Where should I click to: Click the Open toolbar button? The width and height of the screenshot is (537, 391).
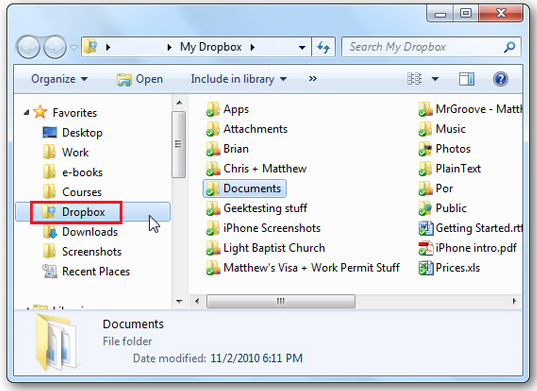(140, 79)
